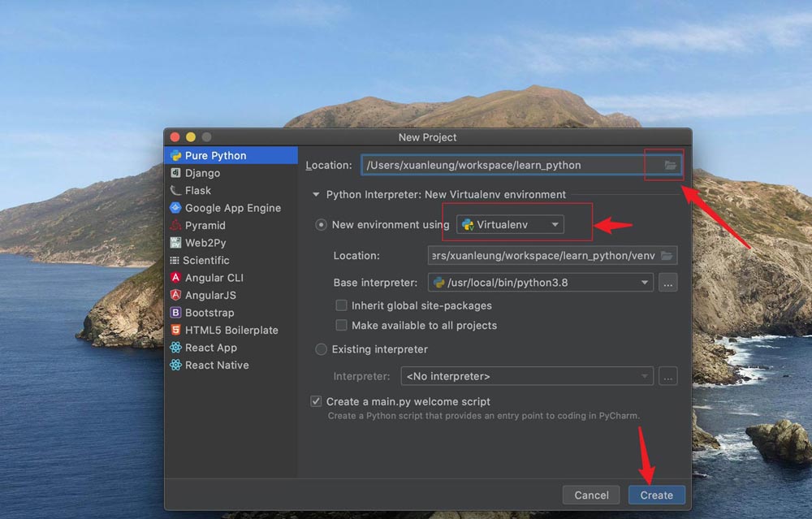Open the No interpreter dropdown
Viewport: 812px width, 519px height.
[527, 377]
